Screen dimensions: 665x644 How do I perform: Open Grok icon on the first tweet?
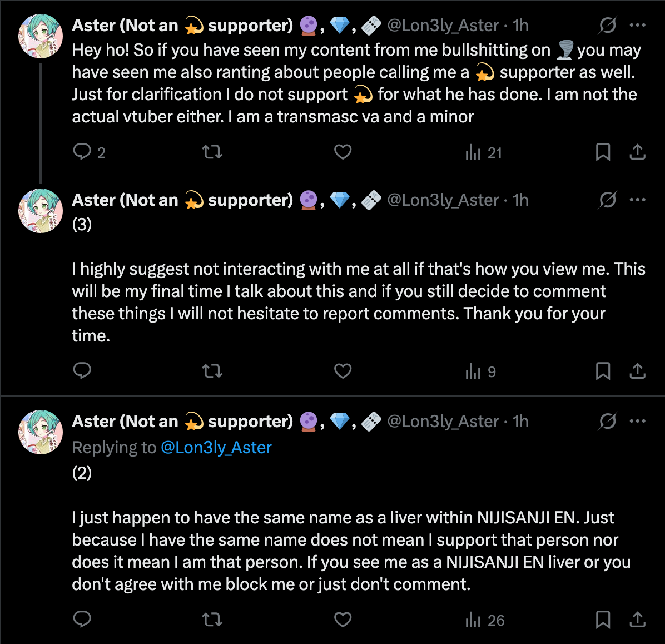(x=608, y=26)
